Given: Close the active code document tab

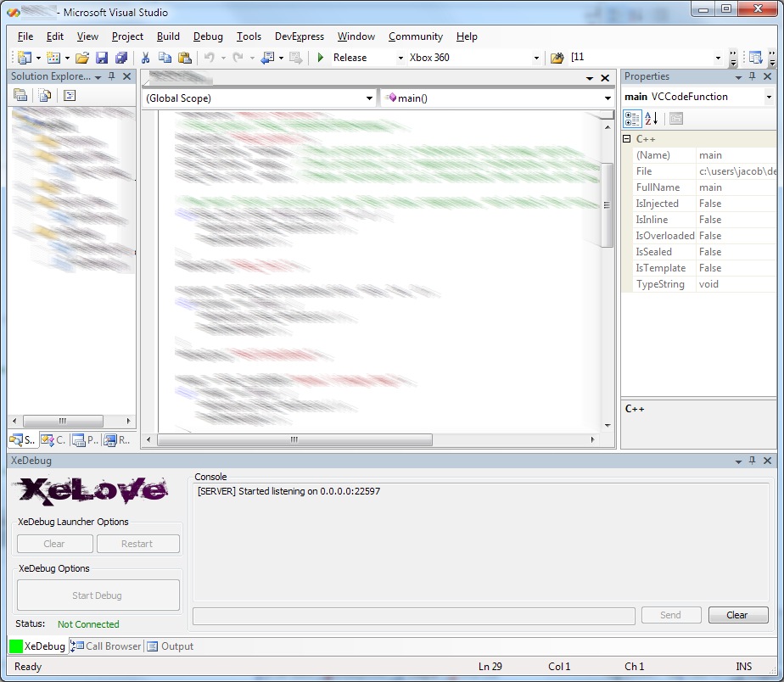Looking at the screenshot, I should click(x=605, y=78).
